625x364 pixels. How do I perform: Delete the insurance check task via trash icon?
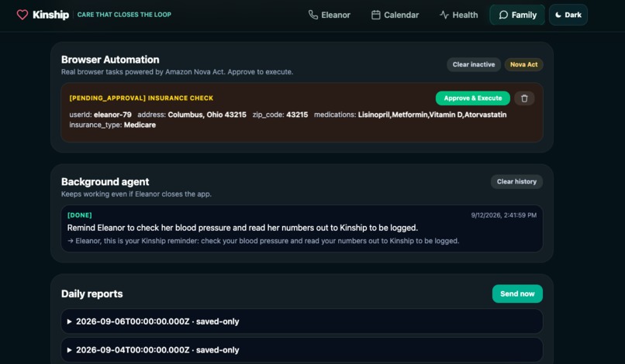click(x=524, y=98)
